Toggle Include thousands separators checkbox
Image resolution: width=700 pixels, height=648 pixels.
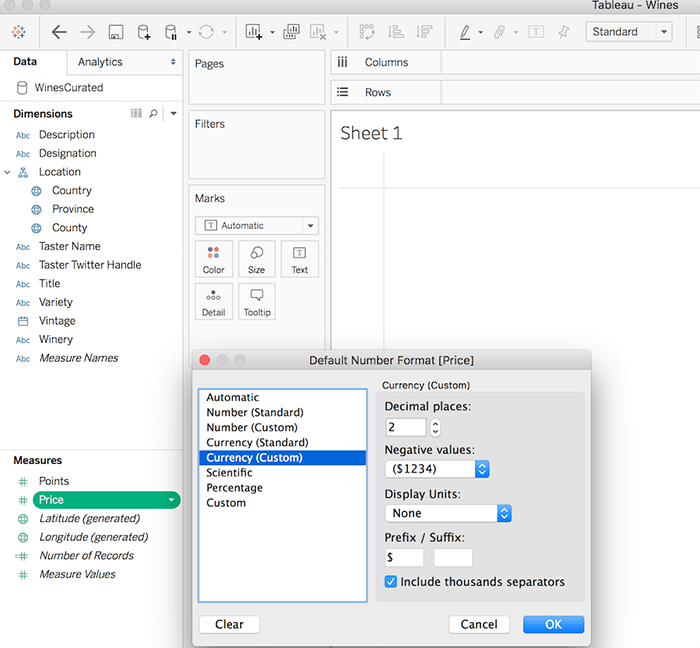click(x=391, y=582)
